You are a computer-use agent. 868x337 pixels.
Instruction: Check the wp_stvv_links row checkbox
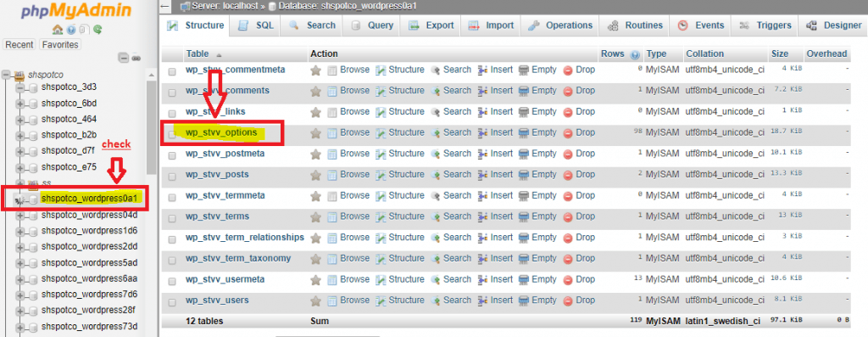pyautogui.click(x=172, y=113)
